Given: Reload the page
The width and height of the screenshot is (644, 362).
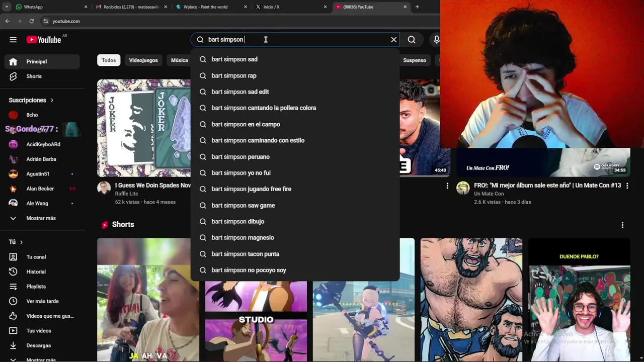Looking at the screenshot, I should coord(31,21).
